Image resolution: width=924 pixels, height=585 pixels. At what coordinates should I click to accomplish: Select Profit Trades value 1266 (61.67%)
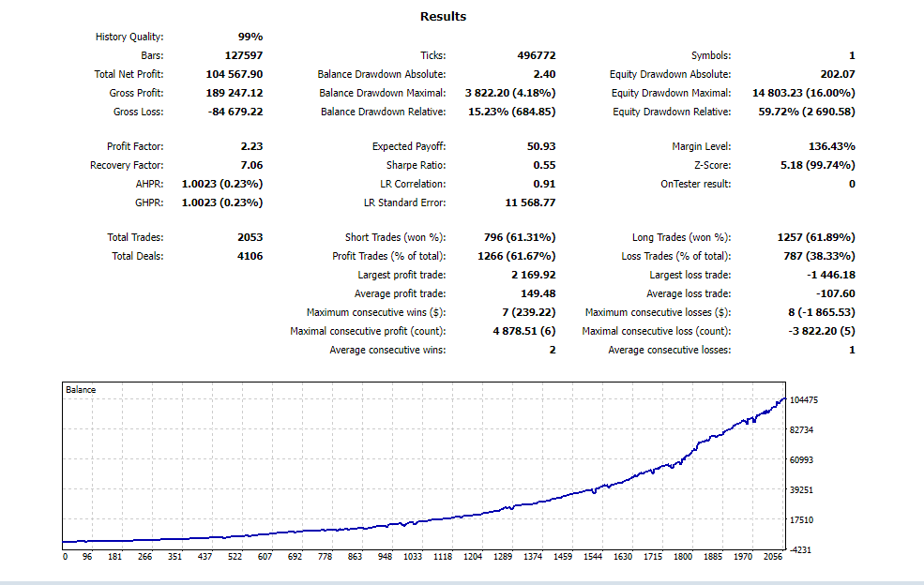pyautogui.click(x=517, y=256)
